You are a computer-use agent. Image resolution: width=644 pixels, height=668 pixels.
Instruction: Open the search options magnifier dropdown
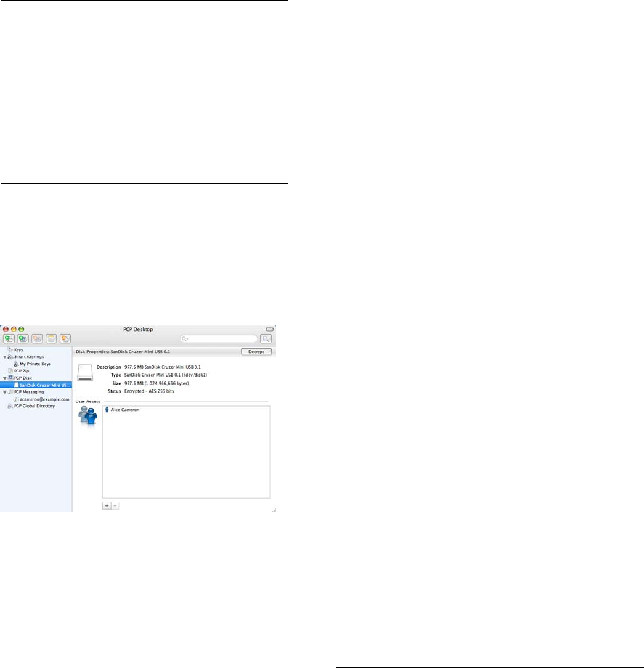click(184, 339)
